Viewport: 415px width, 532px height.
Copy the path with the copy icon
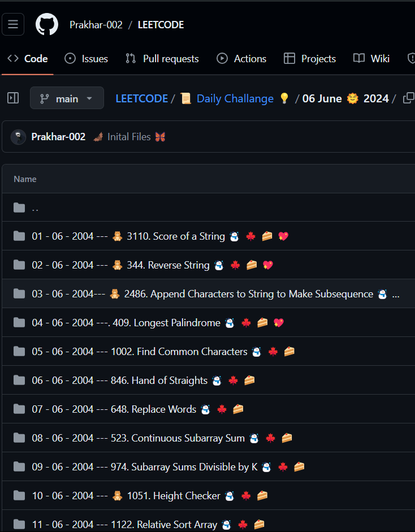pyautogui.click(x=409, y=98)
